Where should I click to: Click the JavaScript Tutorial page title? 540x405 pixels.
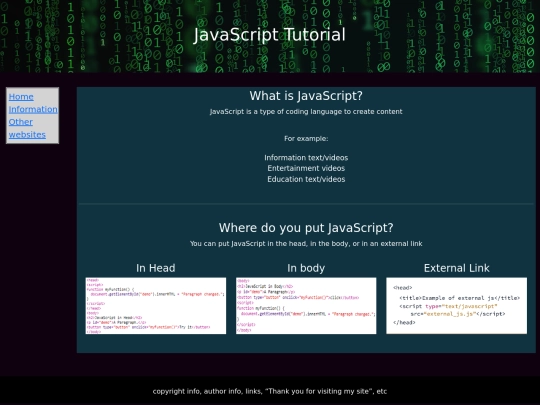coord(269,35)
